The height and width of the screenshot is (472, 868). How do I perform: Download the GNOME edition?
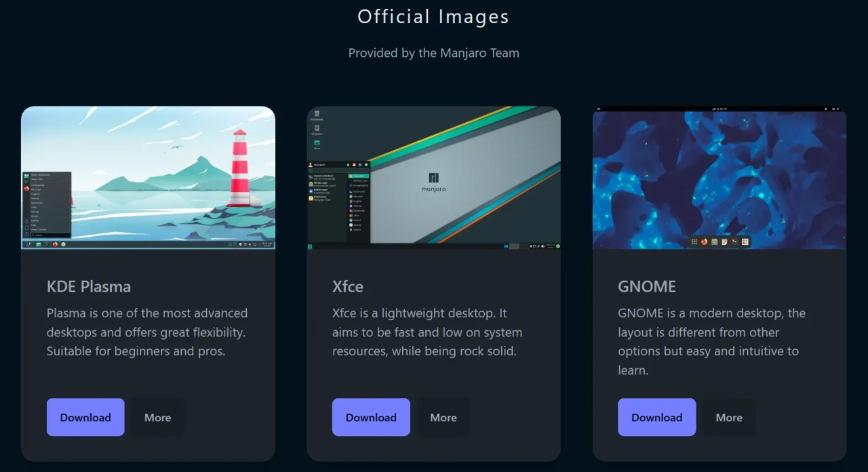(x=656, y=417)
